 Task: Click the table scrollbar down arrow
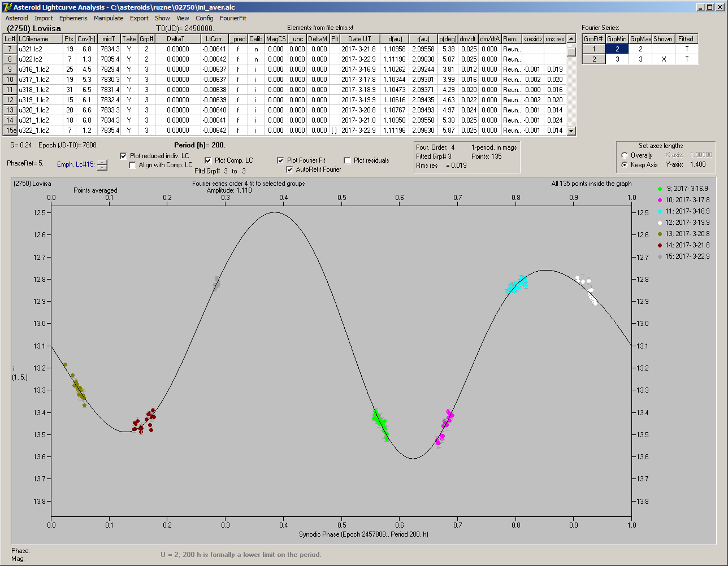coord(571,131)
